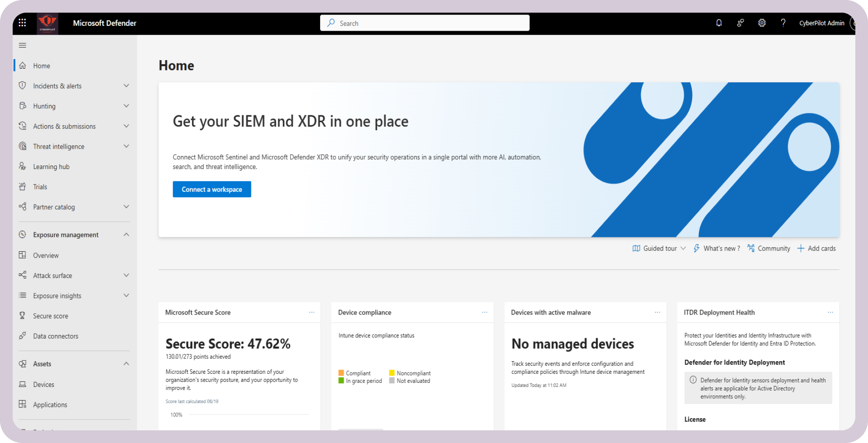This screenshot has width=868, height=443.
Task: Expand the Attack surface section
Action: [x=127, y=275]
